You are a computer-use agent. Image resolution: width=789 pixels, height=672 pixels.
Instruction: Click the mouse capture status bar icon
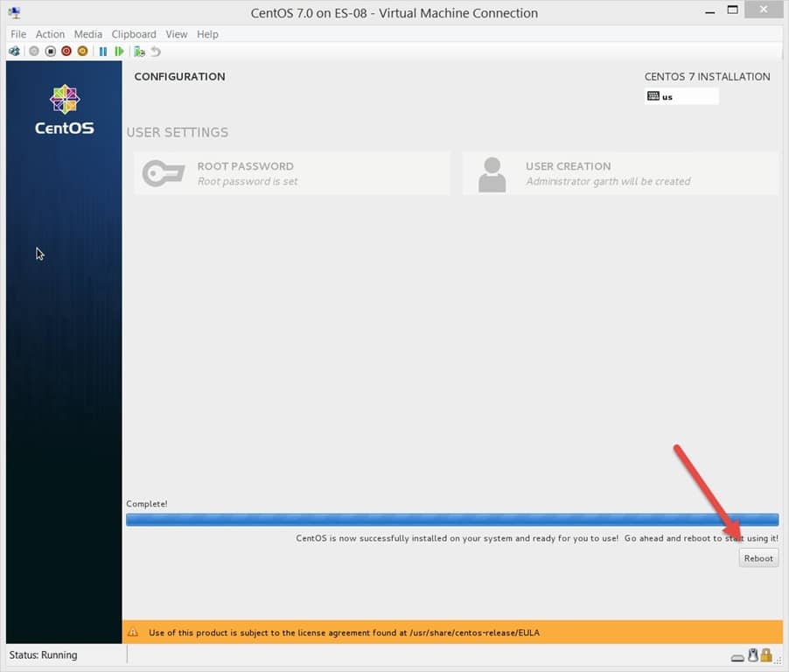pos(752,654)
